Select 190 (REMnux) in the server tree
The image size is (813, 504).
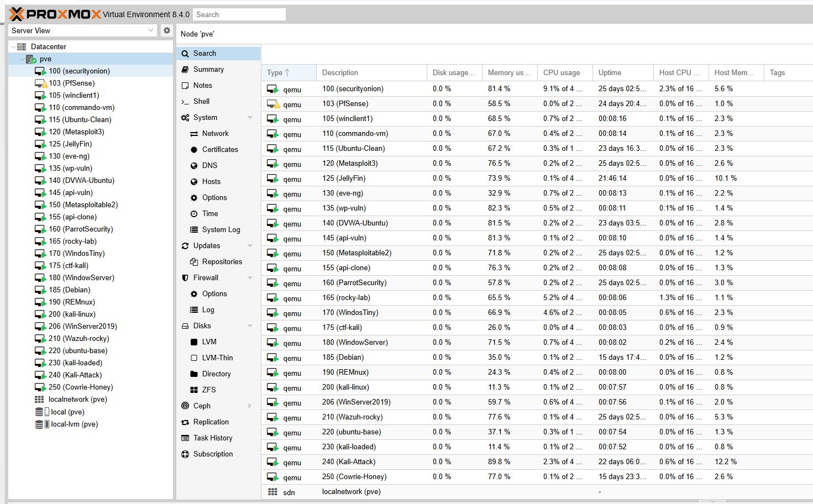(90, 302)
